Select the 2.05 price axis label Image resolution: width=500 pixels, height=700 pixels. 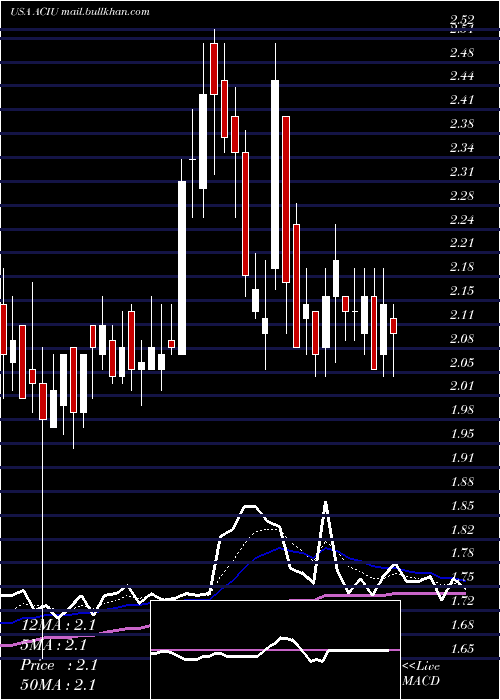point(461,362)
